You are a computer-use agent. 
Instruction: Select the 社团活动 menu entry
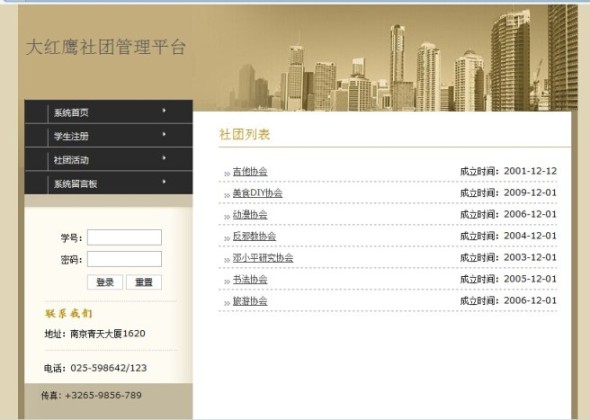[108, 159]
